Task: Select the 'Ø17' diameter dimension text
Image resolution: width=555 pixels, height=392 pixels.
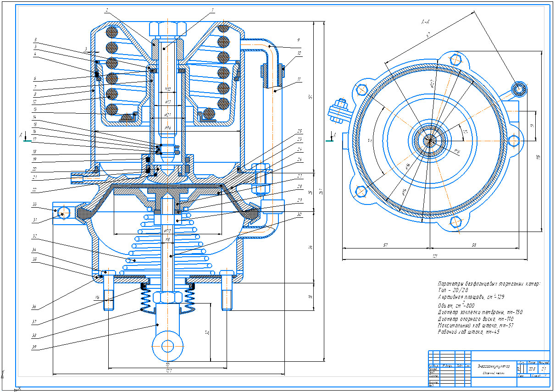Action: (x=168, y=102)
